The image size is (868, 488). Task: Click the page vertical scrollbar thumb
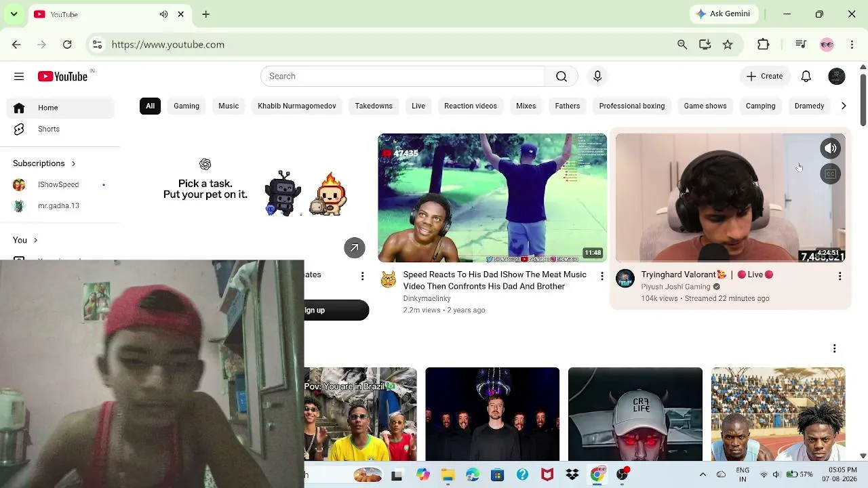click(x=863, y=99)
